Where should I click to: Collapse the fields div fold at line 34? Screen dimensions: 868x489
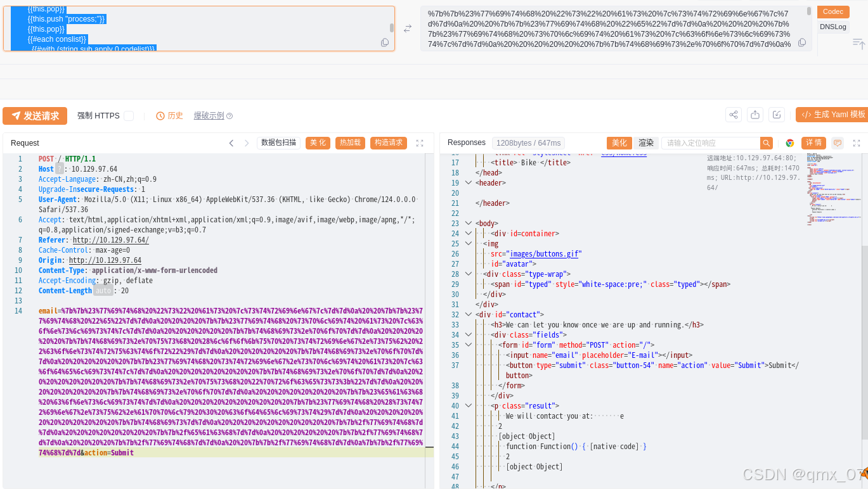(469, 335)
